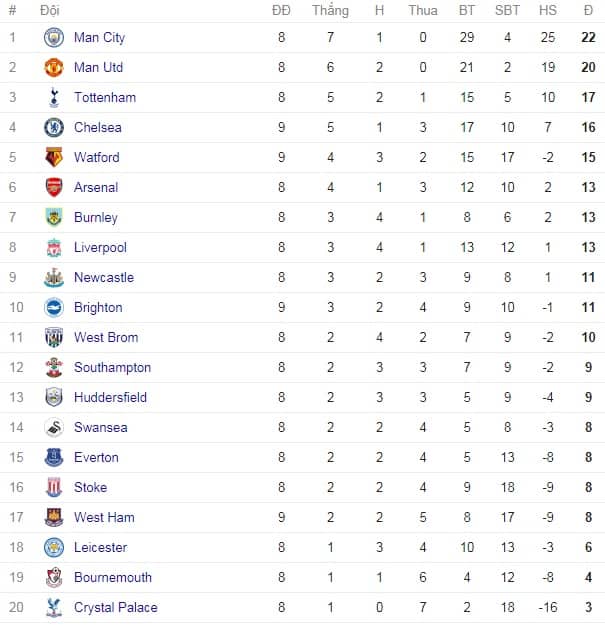Screen dimensions: 605x631
Task: Click the SBT column header
Action: click(x=507, y=10)
